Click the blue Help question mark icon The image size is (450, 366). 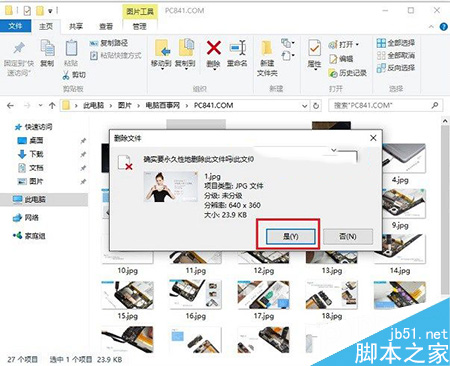(444, 27)
